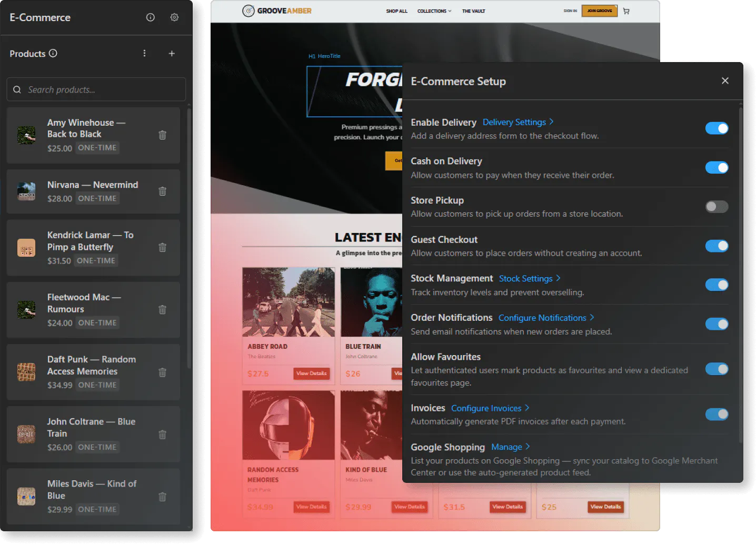Toggle Guest Checkout switch
The image size is (756, 546).
tap(717, 246)
